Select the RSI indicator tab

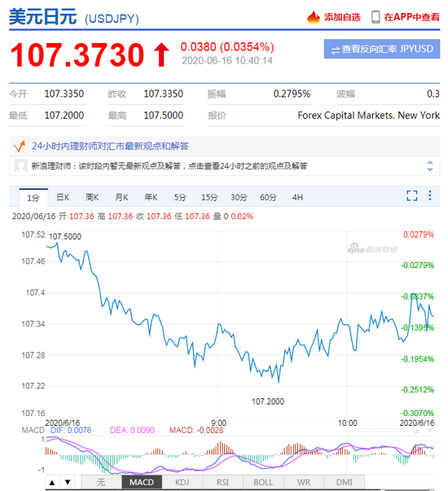click(x=222, y=482)
